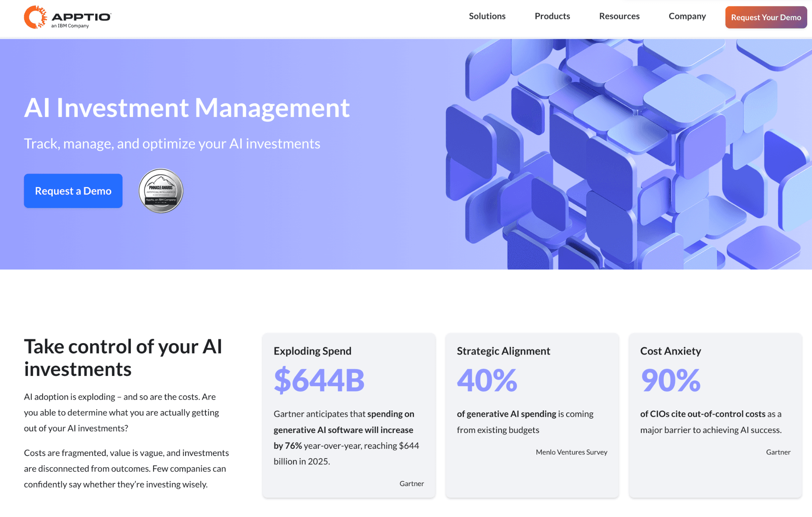
Task: Click the subtitle Track, manage, and optimize
Action: click(172, 144)
